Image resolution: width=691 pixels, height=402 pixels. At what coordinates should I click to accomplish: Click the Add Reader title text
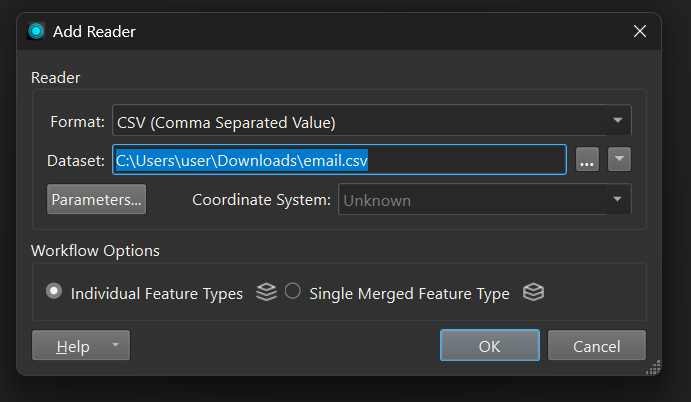click(94, 31)
